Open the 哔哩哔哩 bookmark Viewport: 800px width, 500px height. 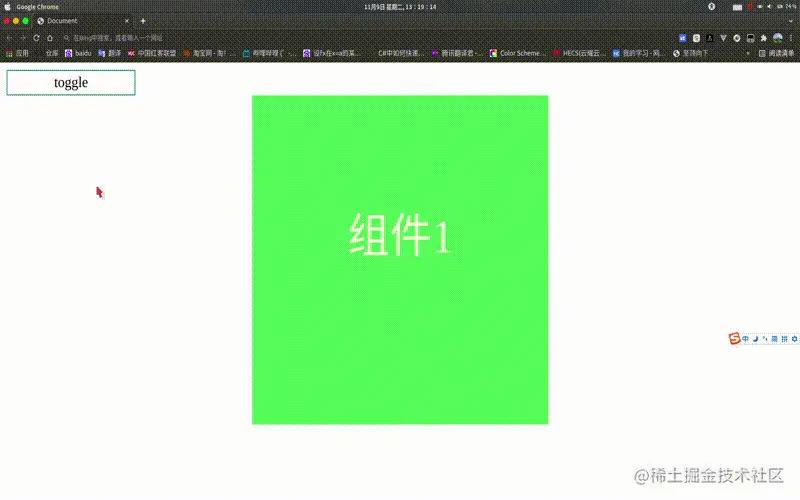(x=269, y=53)
